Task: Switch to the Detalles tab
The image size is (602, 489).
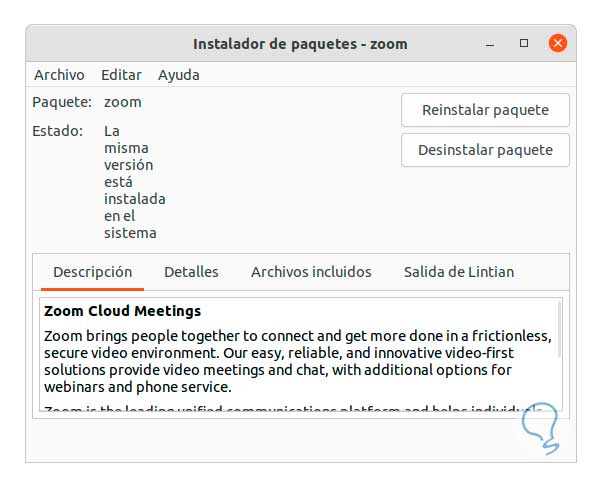Action: [191, 272]
